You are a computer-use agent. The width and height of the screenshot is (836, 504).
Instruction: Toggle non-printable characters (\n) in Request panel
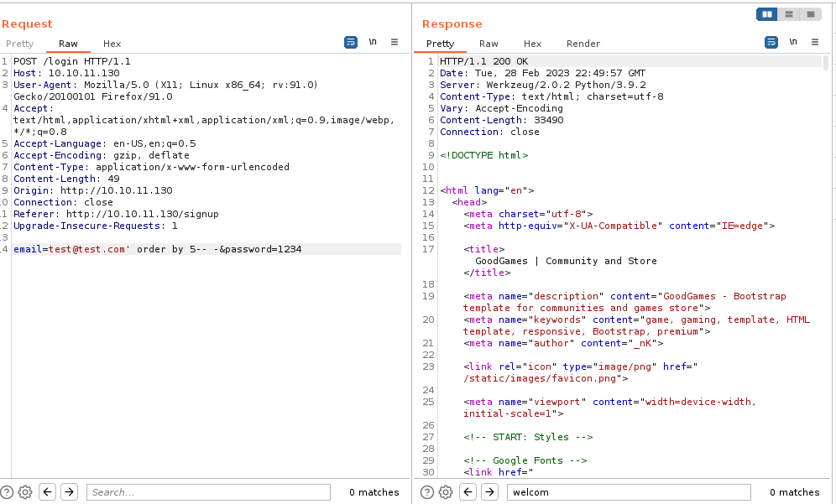tap(373, 42)
